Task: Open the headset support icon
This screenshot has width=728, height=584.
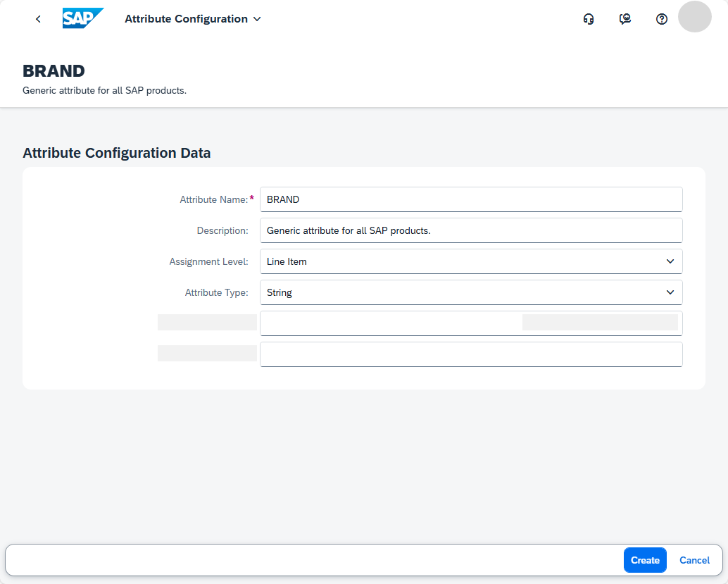Action: click(589, 19)
